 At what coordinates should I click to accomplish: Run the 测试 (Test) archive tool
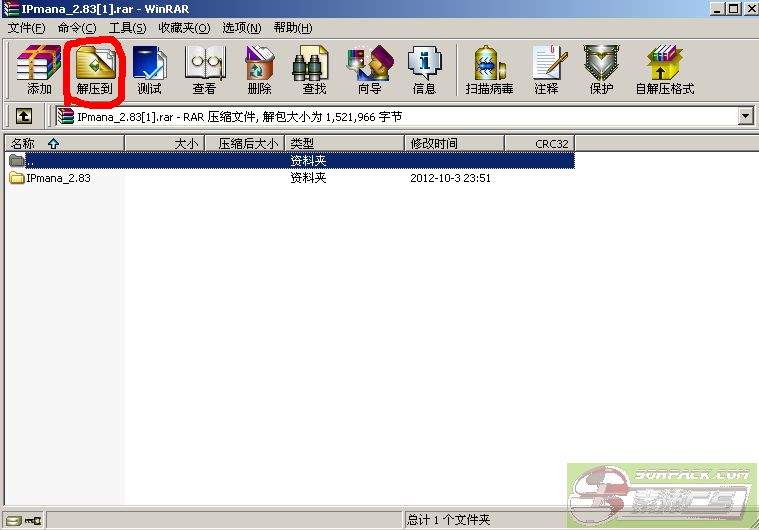149,70
